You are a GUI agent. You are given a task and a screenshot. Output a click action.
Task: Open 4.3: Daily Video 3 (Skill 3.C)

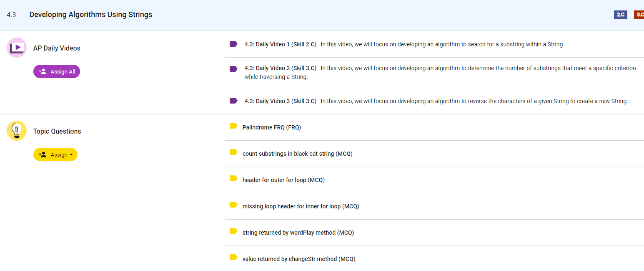tap(280, 101)
